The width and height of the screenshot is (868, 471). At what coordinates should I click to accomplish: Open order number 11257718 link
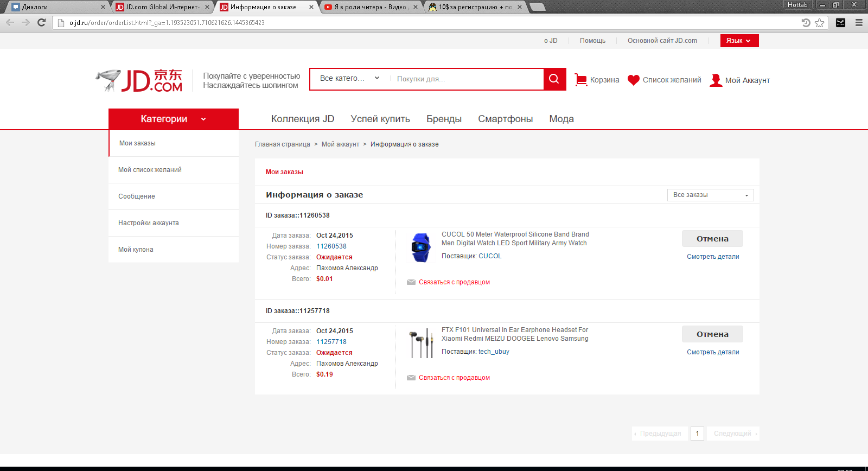(331, 342)
